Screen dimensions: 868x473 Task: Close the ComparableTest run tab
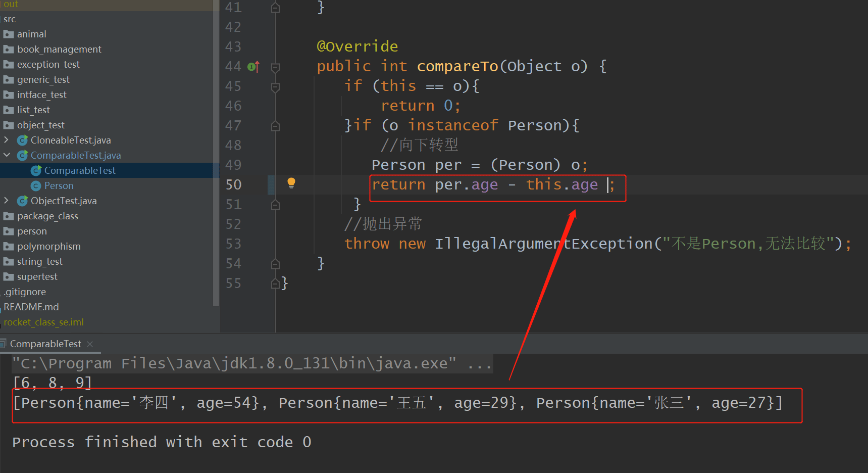pos(90,344)
